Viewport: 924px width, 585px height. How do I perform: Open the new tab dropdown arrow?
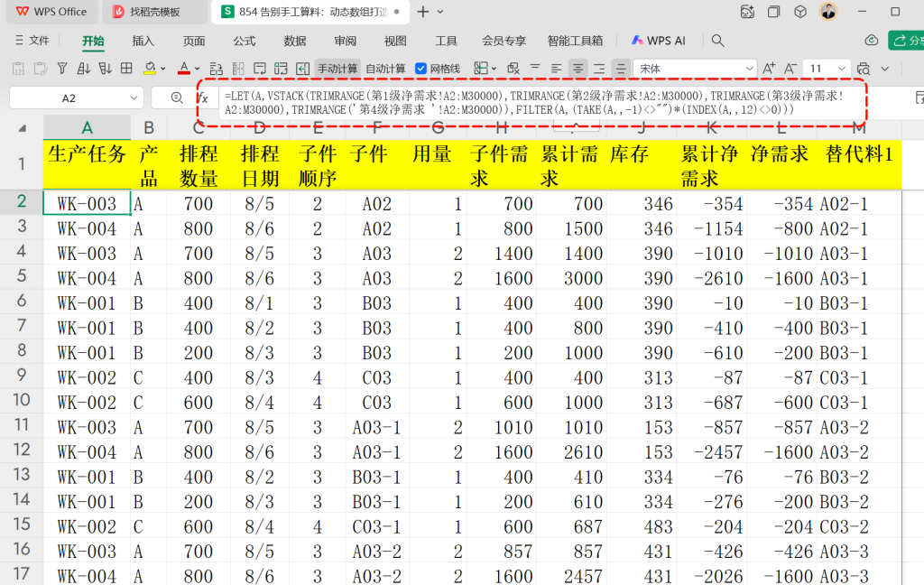[x=440, y=11]
